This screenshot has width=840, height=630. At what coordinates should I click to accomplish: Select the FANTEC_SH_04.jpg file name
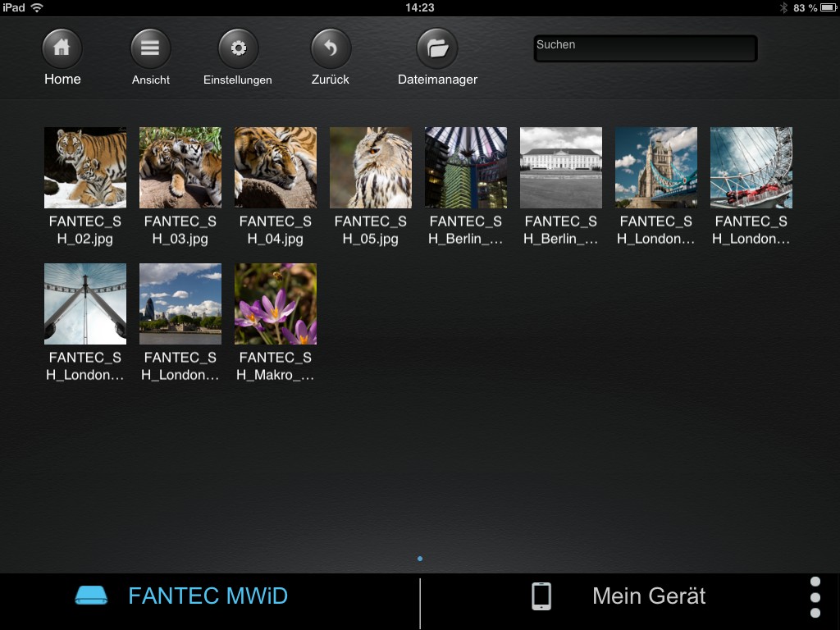(276, 230)
